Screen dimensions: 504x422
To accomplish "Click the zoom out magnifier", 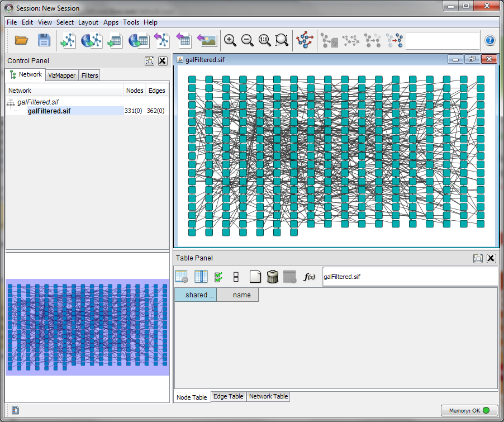I will click(x=247, y=40).
